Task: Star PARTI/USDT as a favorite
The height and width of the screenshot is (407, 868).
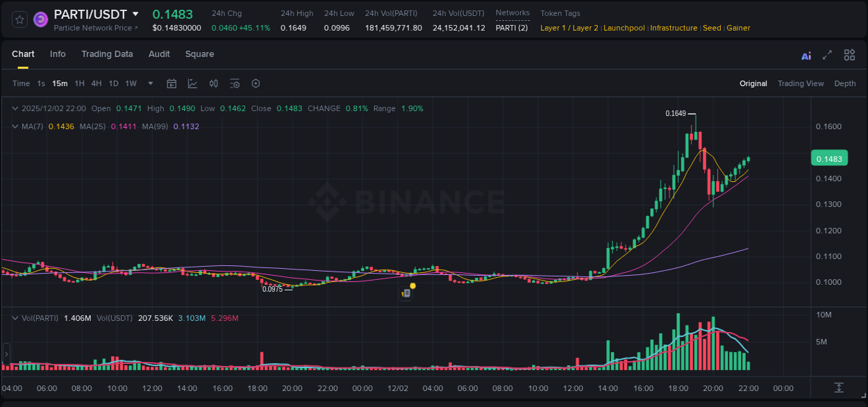Action: click(19, 19)
